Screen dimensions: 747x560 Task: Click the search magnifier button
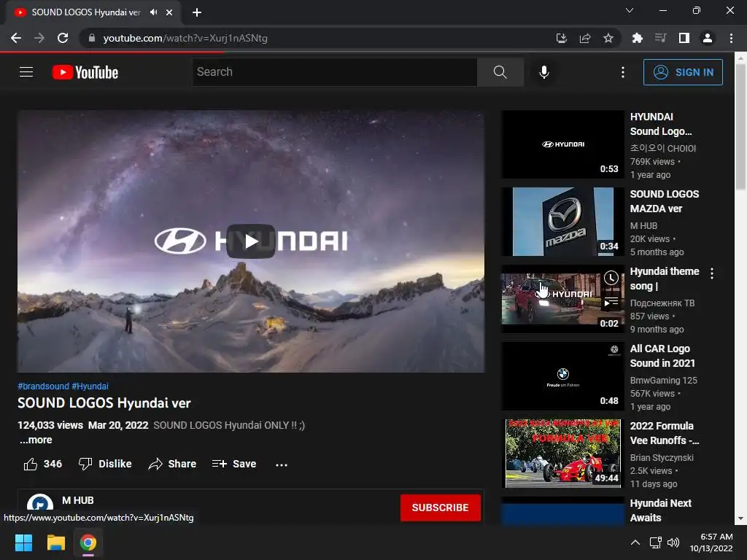pos(500,72)
